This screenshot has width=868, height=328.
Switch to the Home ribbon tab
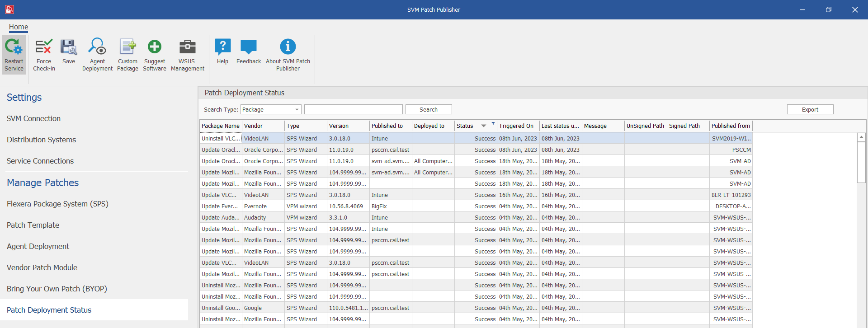coord(19,27)
